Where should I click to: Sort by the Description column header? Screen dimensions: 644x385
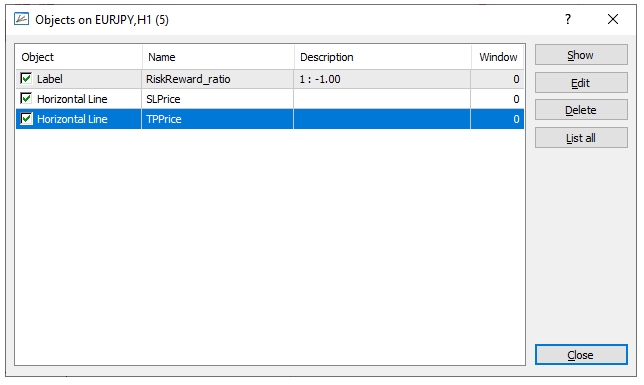(382, 57)
